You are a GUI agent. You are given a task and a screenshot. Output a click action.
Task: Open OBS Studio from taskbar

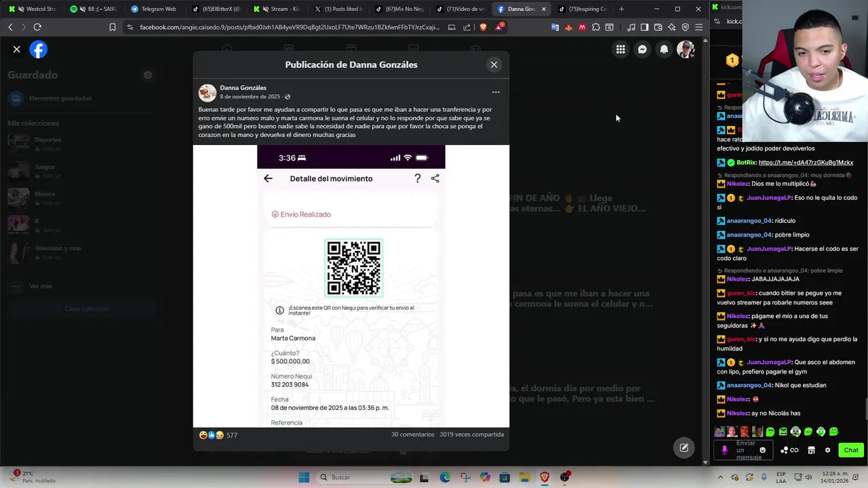point(564,477)
